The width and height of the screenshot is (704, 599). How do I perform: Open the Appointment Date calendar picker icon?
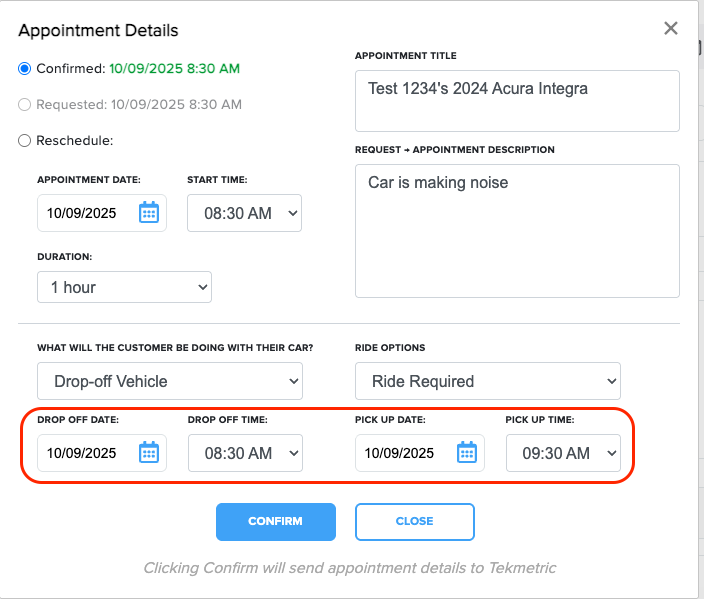pos(149,212)
